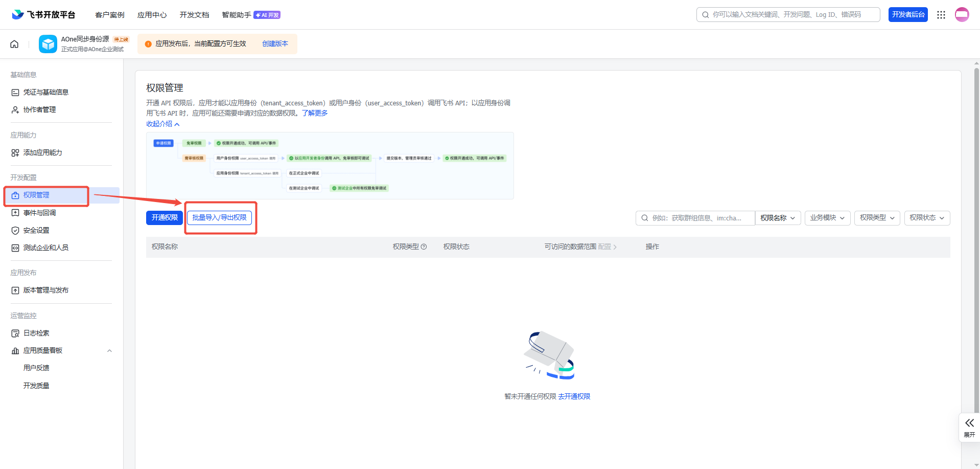This screenshot has height=469, width=980.
Task: Click the 展开 double-arrow panel icon
Action: coord(969,423)
